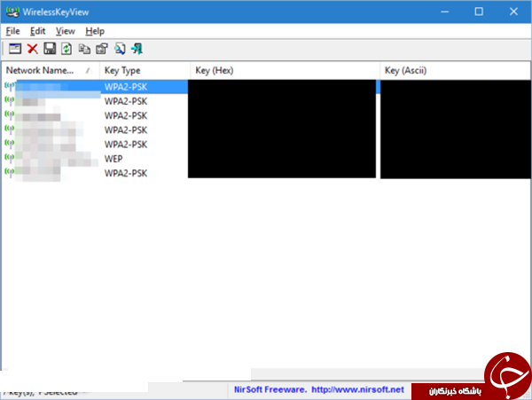Open the File menu
This screenshot has height=400, width=532.
click(x=13, y=31)
